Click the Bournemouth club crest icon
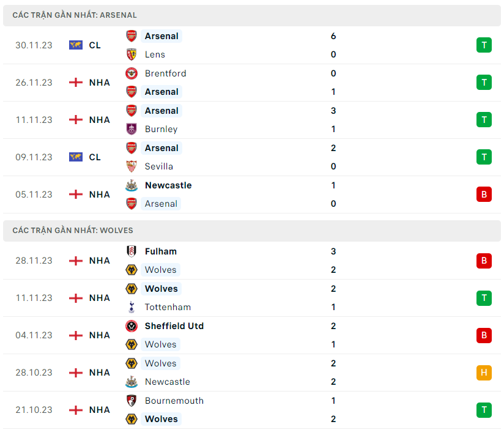This screenshot has height=438, width=504. 132,401
